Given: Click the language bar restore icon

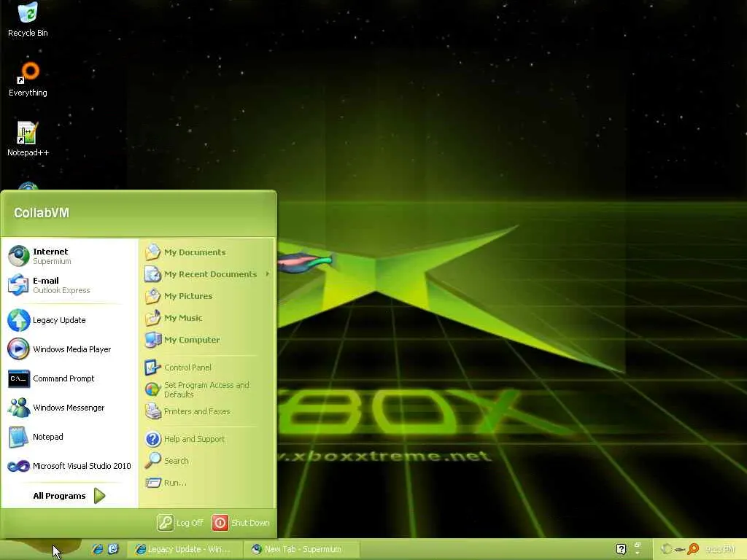Looking at the screenshot, I should tap(638, 544).
